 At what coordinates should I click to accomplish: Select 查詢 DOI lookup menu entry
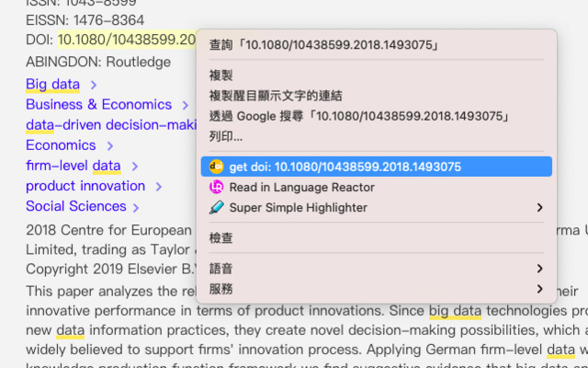pyautogui.click(x=323, y=44)
